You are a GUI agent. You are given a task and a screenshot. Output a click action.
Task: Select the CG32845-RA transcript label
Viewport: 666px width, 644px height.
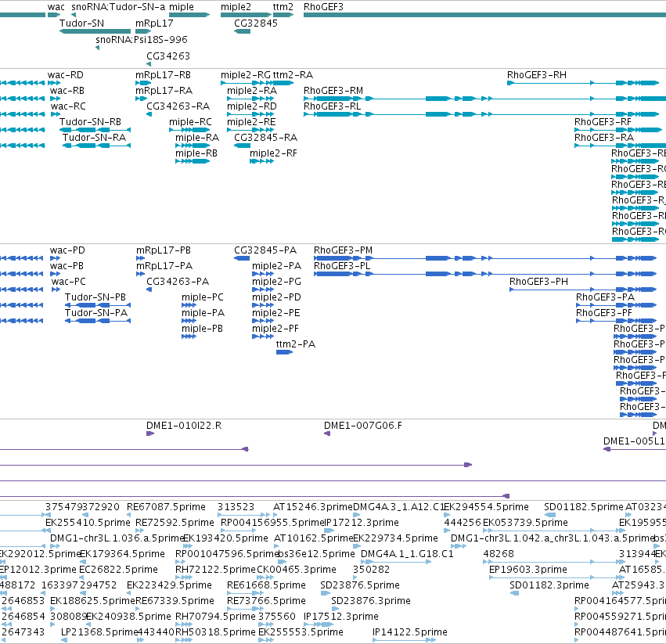point(266,138)
